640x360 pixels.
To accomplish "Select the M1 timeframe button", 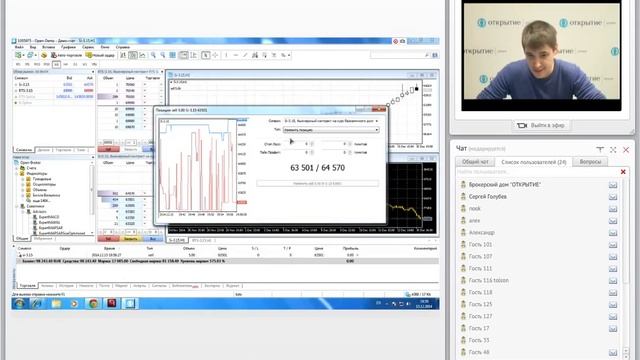I will (x=18, y=64).
